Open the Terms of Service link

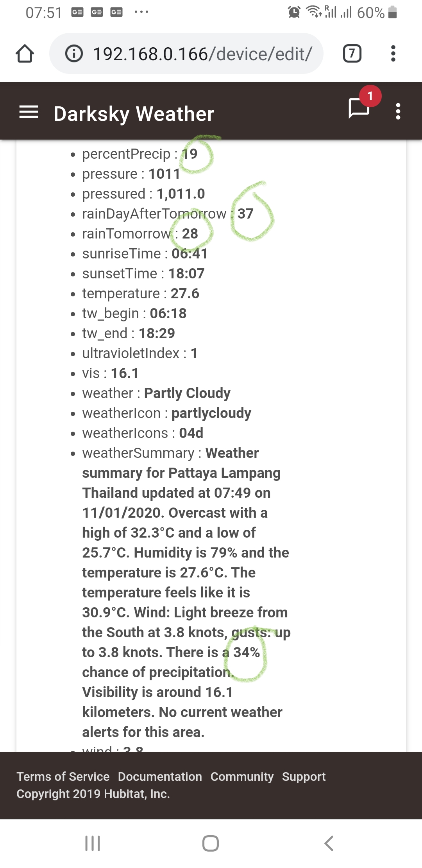pyautogui.click(x=63, y=777)
